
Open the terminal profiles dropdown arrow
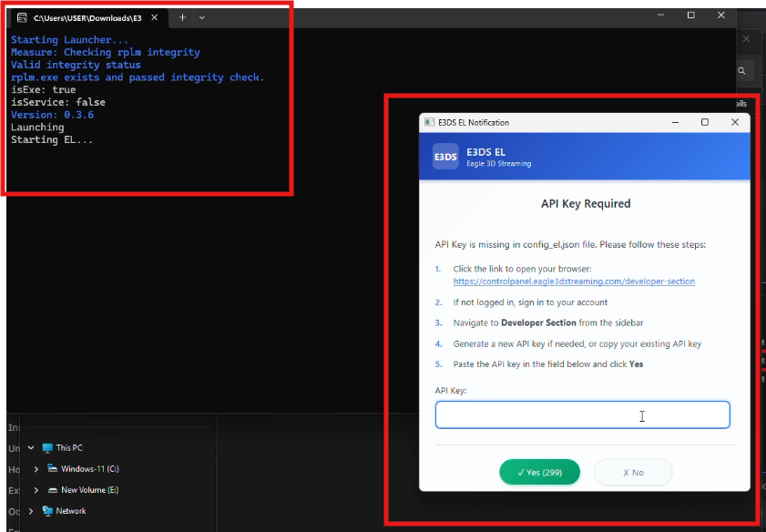point(202,17)
